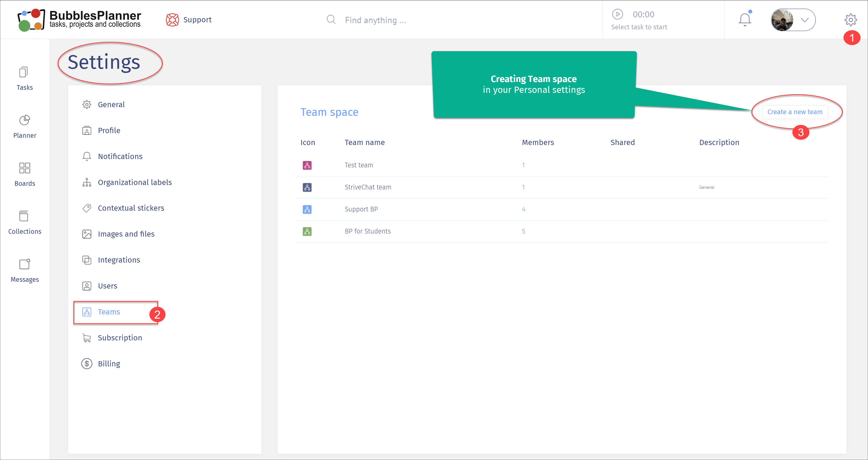Screen dimensions: 868x460
Task: Click the Billing dollar icon
Action: (x=87, y=364)
